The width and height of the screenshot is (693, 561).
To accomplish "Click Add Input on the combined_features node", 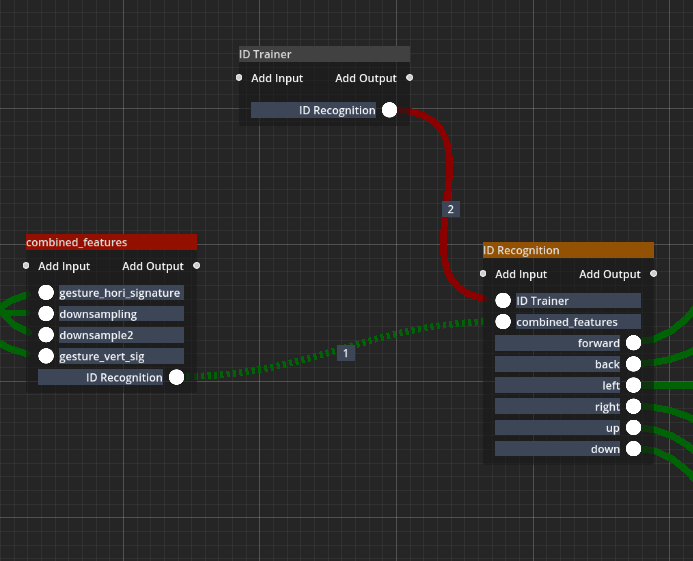I will tap(63, 266).
